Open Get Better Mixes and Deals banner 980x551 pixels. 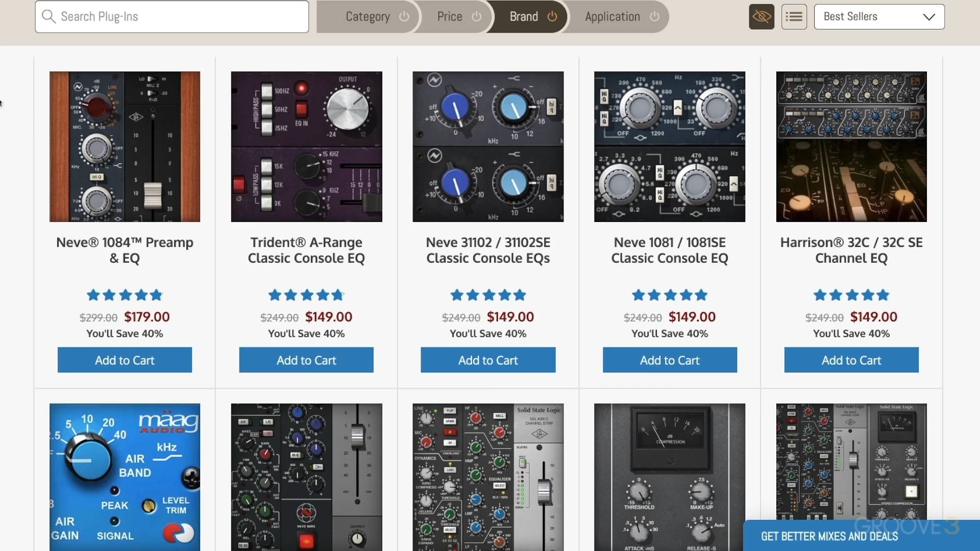pos(829,536)
